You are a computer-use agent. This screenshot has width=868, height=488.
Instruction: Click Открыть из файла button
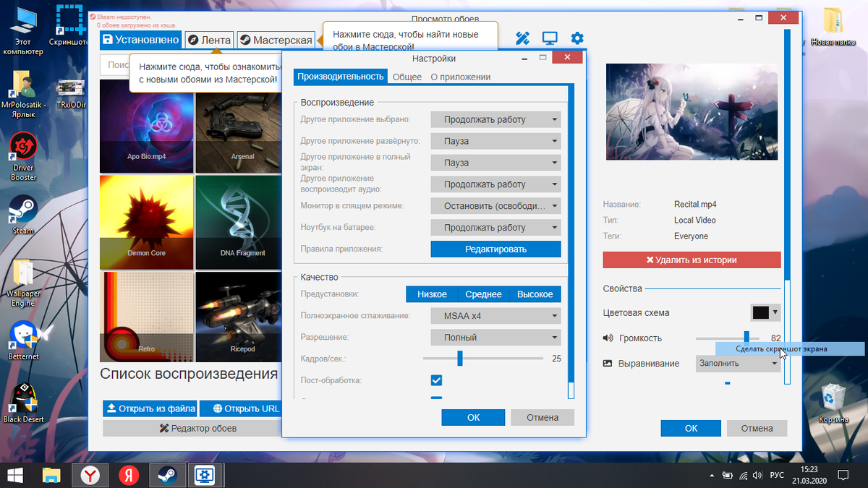tap(150, 408)
